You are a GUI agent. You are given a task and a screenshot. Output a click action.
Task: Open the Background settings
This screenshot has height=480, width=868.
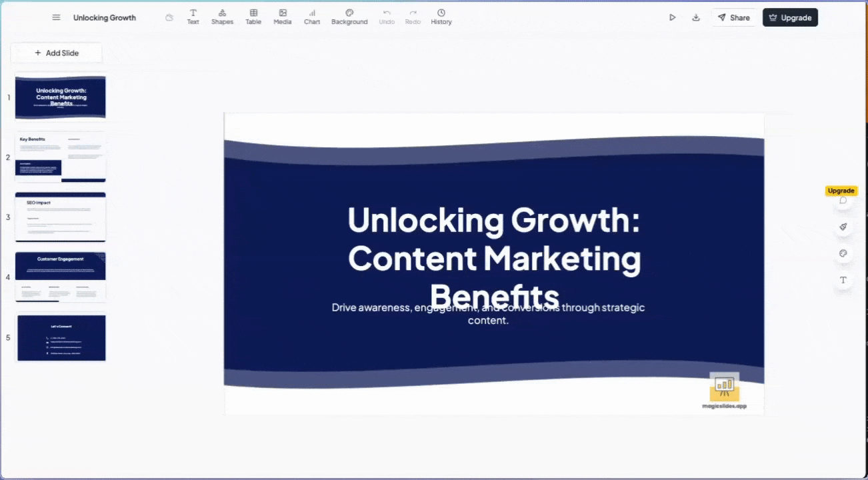(349, 17)
